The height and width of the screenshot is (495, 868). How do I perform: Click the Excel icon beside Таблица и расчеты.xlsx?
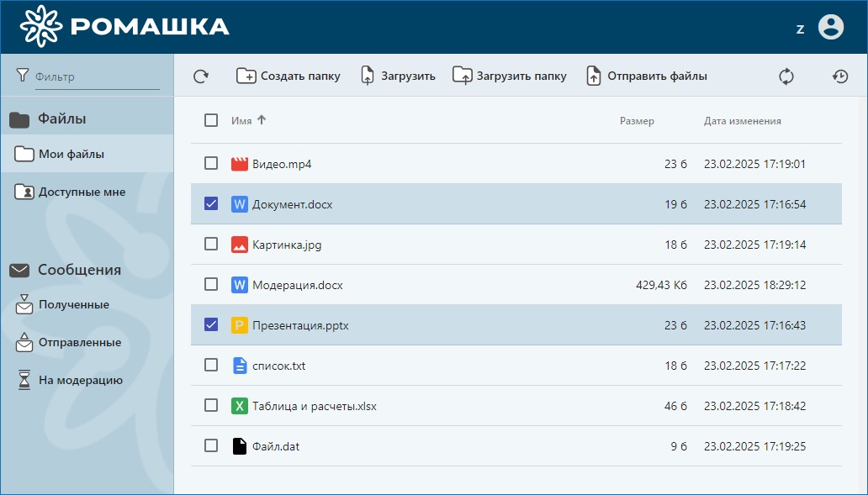239,406
